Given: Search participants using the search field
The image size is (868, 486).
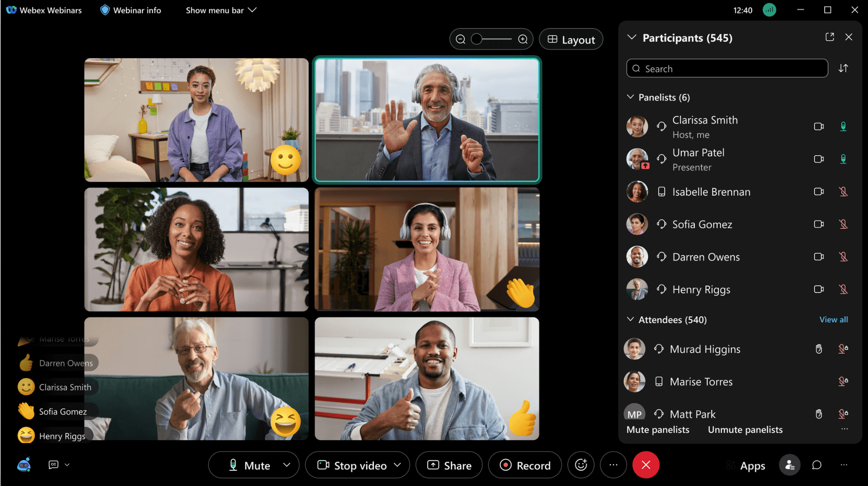Looking at the screenshot, I should click(x=728, y=68).
